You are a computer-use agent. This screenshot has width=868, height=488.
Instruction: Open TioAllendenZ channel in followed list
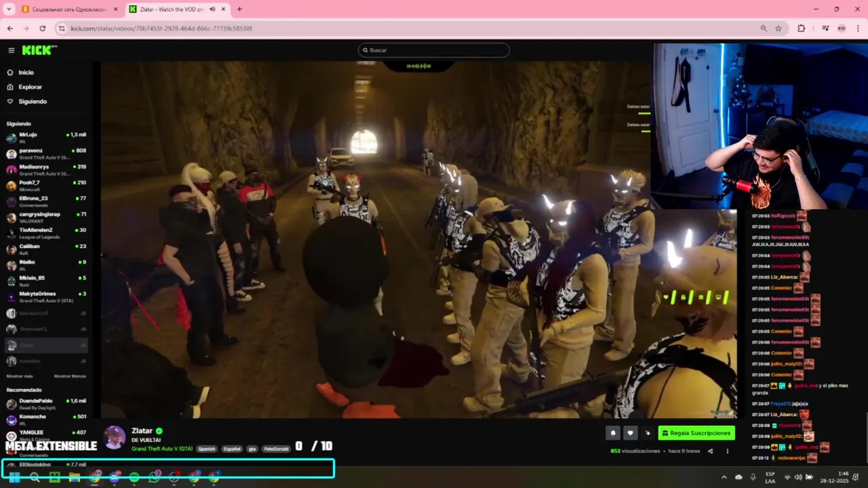[46, 232]
